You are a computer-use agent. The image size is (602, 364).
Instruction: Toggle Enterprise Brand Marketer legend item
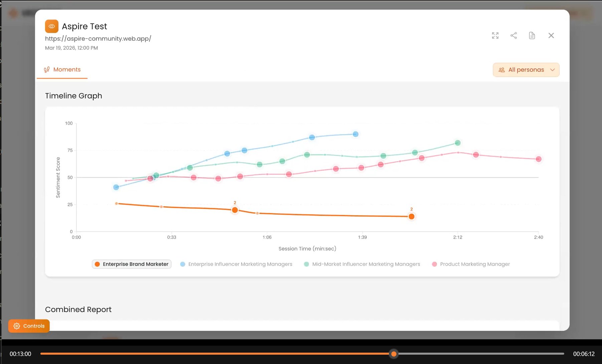pyautogui.click(x=132, y=264)
